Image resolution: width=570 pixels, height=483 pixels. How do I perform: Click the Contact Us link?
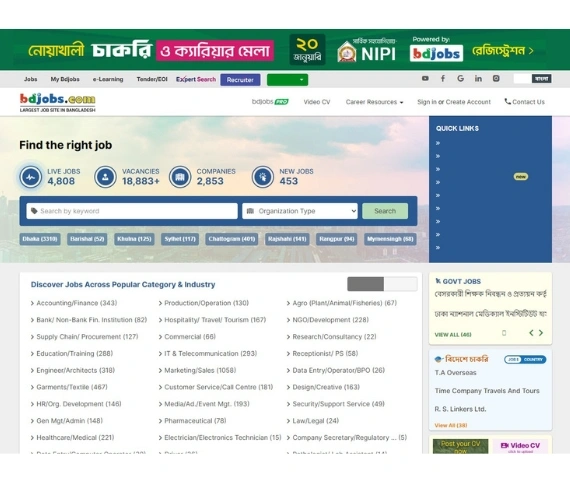pos(529,102)
